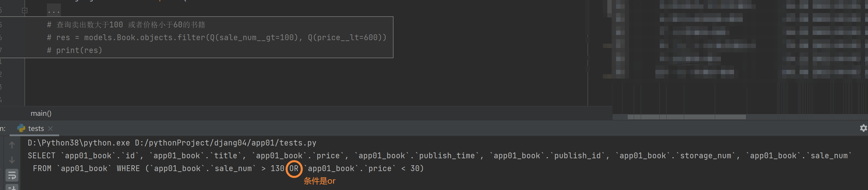Image resolution: width=868 pixels, height=190 pixels.
Task: Click the folded '...' code placeholder
Action: [x=54, y=10]
